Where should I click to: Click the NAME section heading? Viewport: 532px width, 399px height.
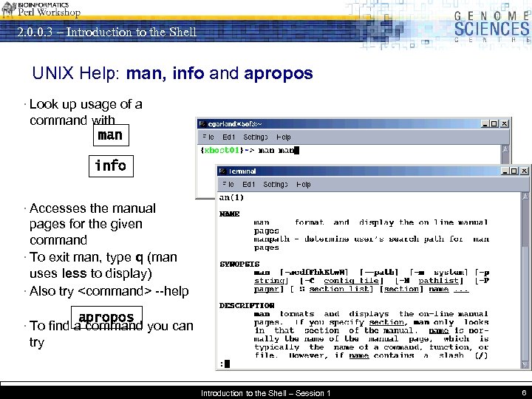(229, 214)
